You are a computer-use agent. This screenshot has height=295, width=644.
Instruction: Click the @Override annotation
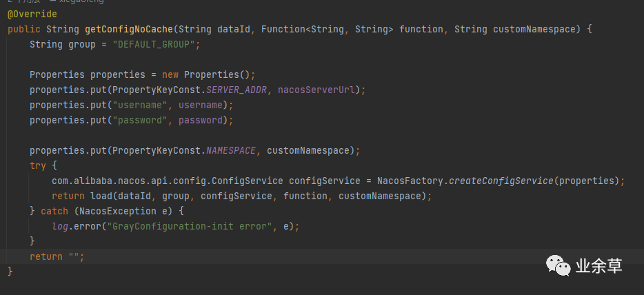pyautogui.click(x=32, y=14)
